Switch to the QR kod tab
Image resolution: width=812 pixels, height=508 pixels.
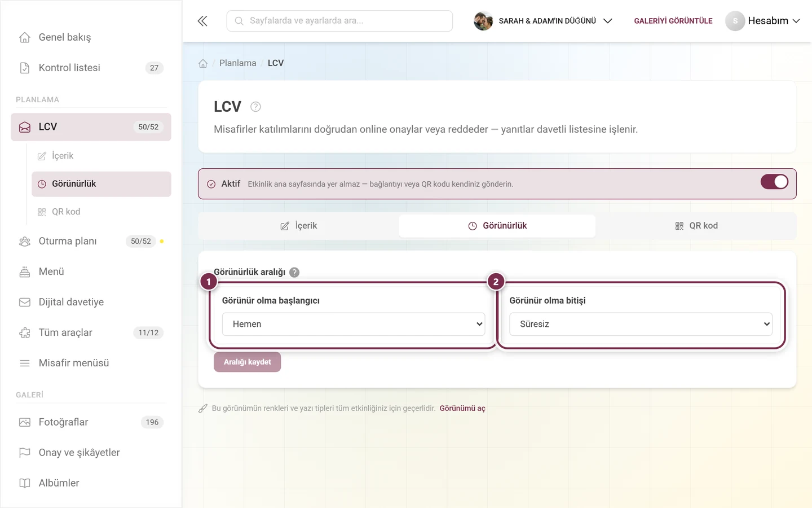(x=696, y=226)
